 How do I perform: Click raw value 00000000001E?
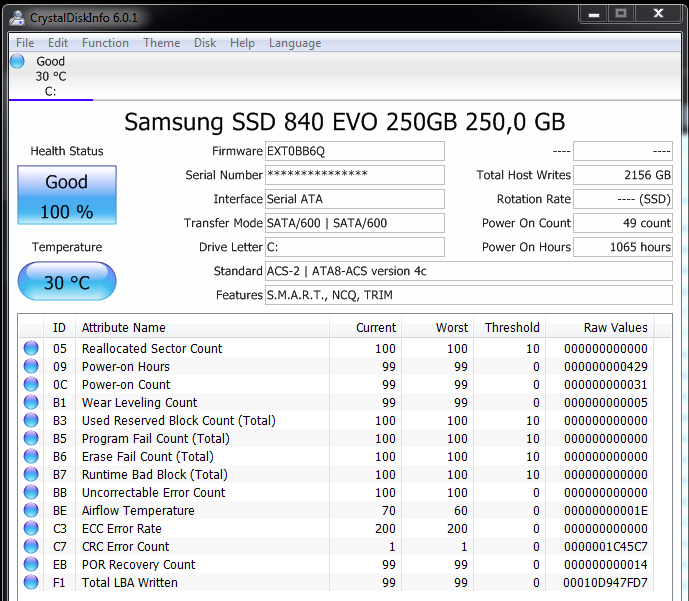tap(606, 510)
